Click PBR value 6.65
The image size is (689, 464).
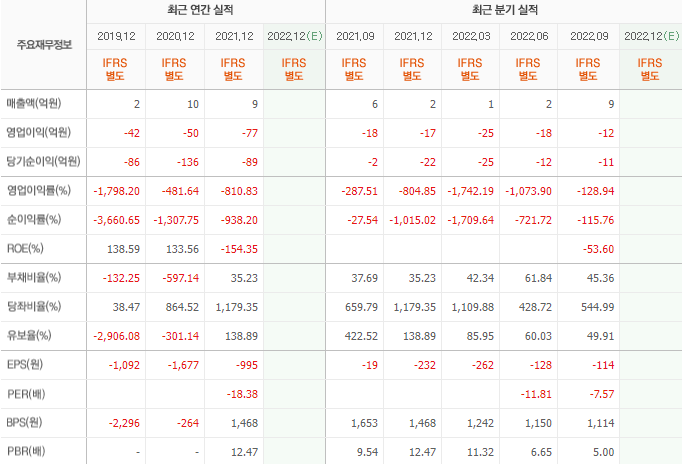pyautogui.click(x=541, y=453)
